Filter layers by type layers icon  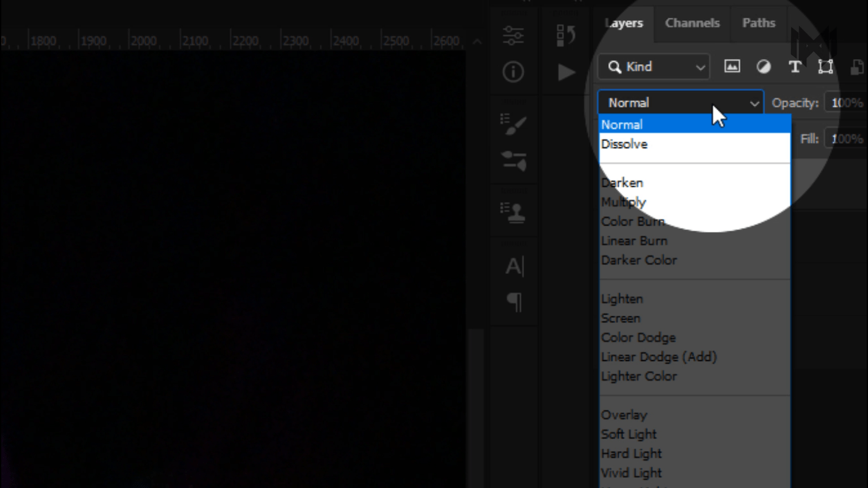pyautogui.click(x=794, y=67)
